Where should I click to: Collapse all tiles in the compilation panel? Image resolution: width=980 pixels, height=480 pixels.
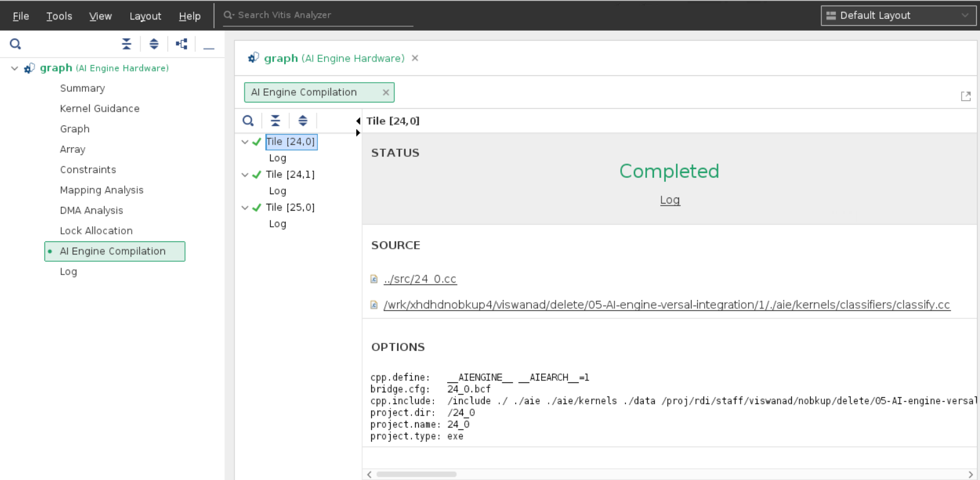[x=275, y=120]
